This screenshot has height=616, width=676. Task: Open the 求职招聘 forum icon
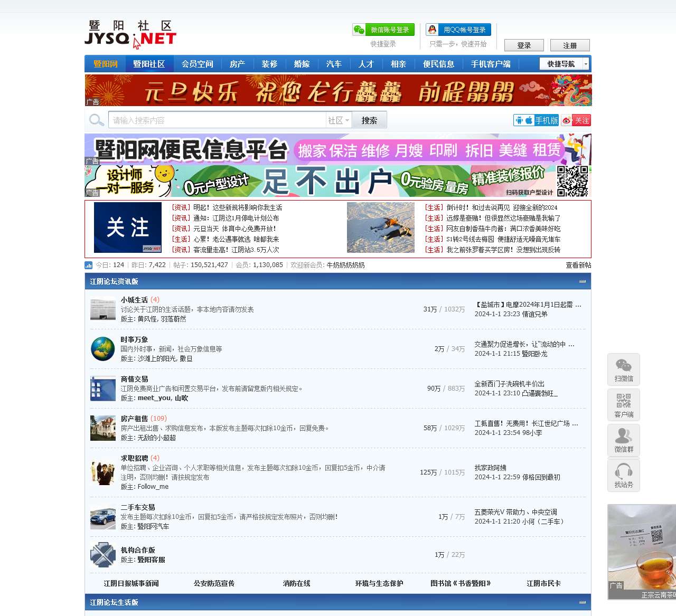click(103, 472)
